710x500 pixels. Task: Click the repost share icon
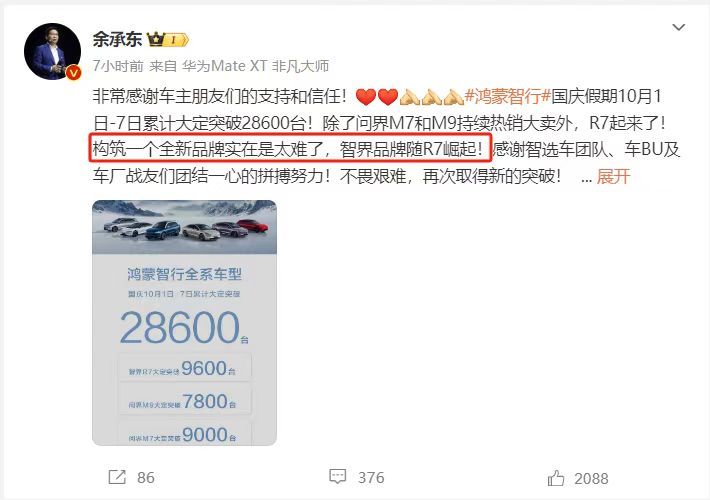tap(117, 477)
